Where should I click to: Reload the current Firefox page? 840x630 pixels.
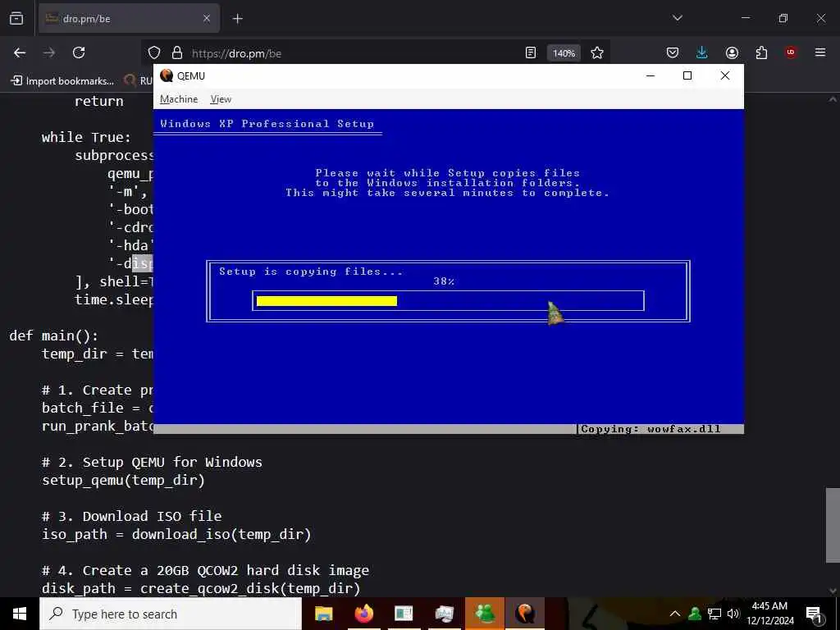point(79,52)
